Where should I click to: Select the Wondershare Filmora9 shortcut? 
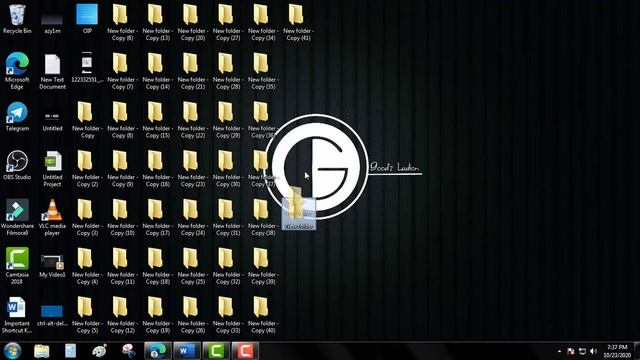coord(17,217)
